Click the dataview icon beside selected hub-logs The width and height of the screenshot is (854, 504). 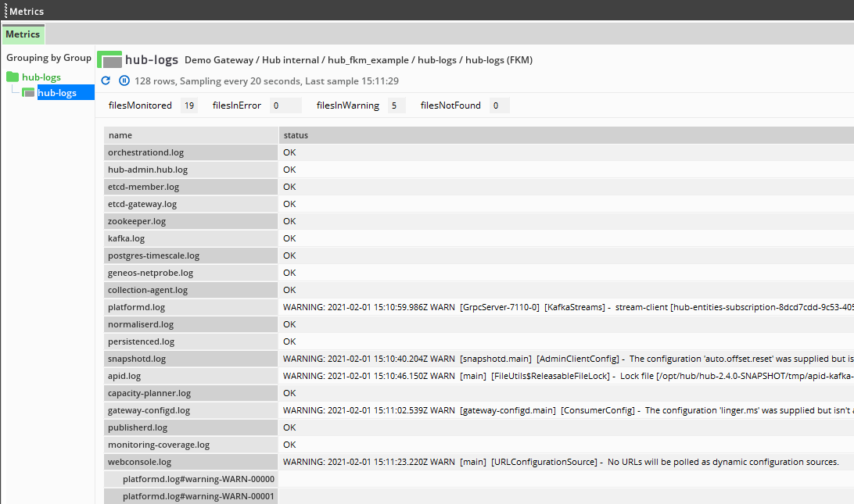click(29, 93)
